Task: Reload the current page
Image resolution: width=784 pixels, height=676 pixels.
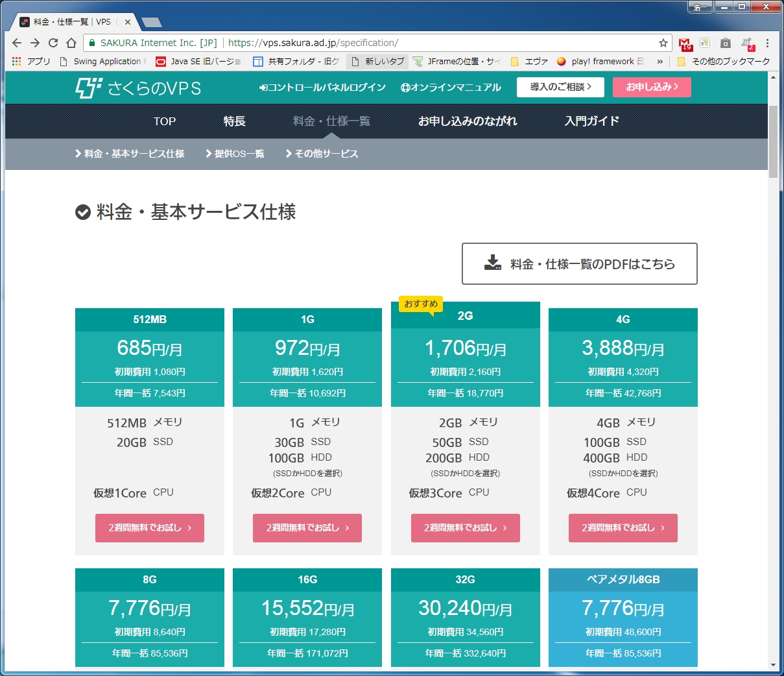Action: [x=53, y=43]
